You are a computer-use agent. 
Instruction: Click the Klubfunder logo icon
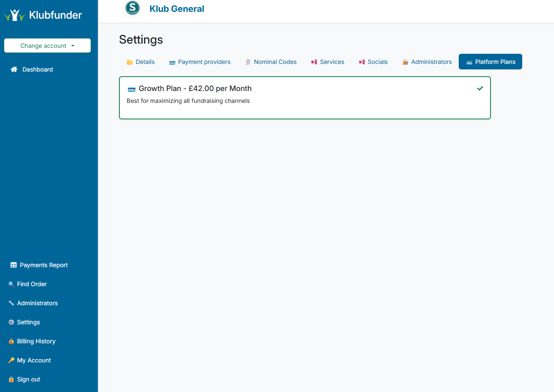(x=14, y=15)
